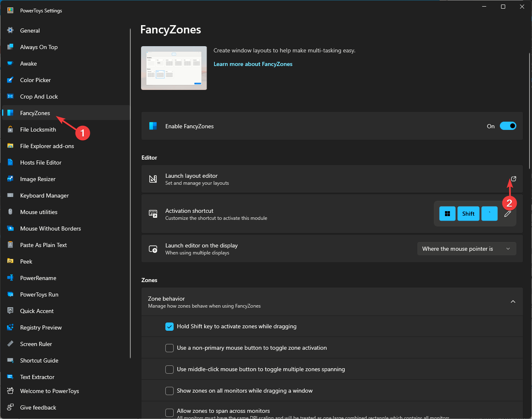Viewport: 532px width, 419px height.
Task: Open Learn more about FancyZones link
Action: click(253, 64)
